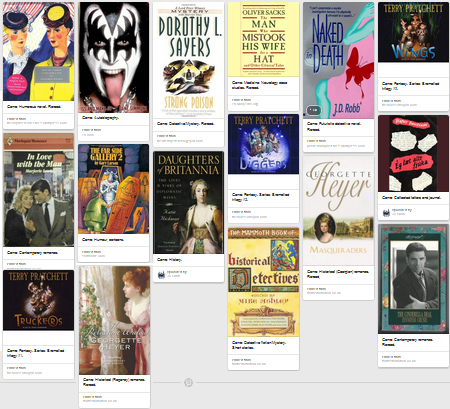Click genre caption under Strong Poison
The image size is (450, 409).
(186, 124)
